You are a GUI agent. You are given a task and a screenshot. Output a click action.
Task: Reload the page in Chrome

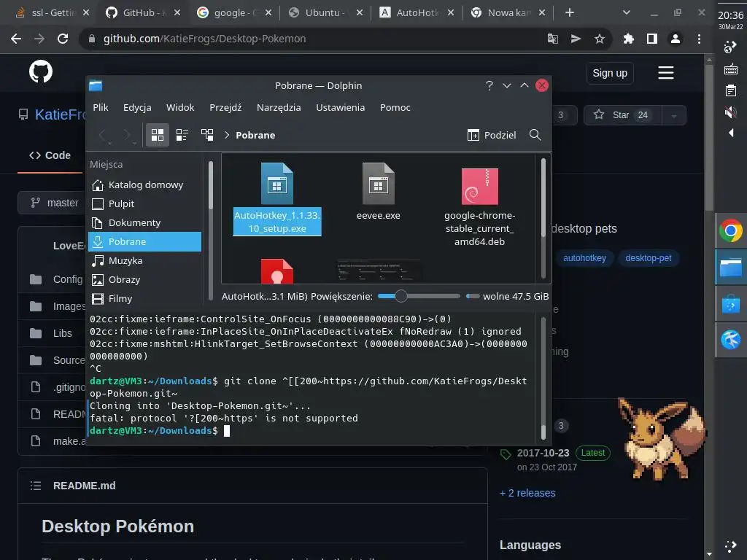63,39
